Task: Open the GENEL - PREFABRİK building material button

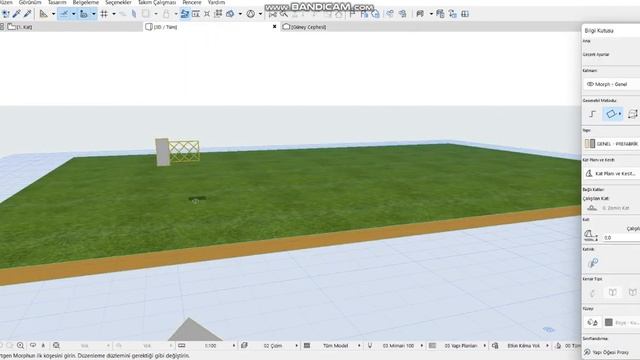Action: (611, 144)
